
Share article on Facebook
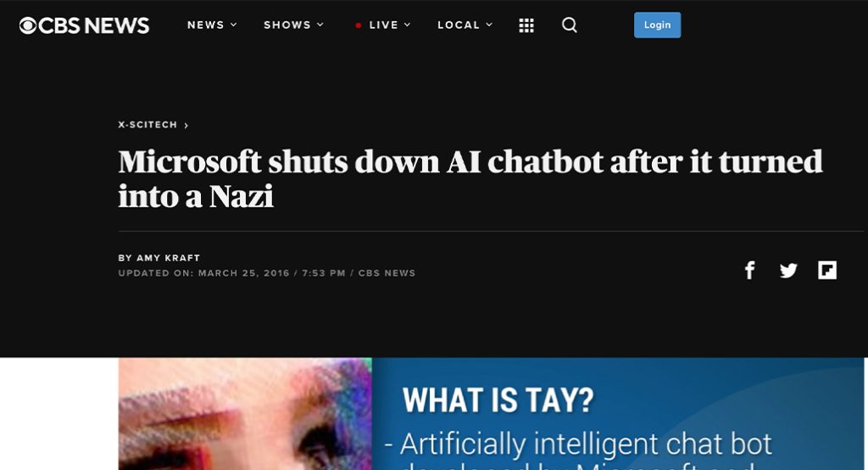749,271
